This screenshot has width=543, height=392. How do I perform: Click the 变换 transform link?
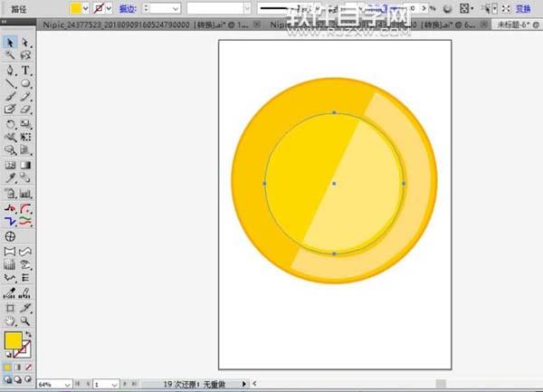pyautogui.click(x=523, y=9)
